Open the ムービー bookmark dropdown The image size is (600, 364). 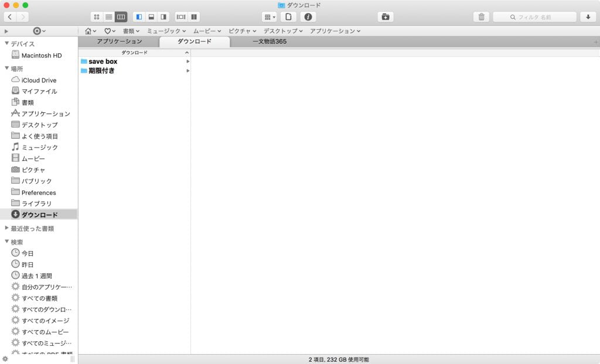point(207,31)
